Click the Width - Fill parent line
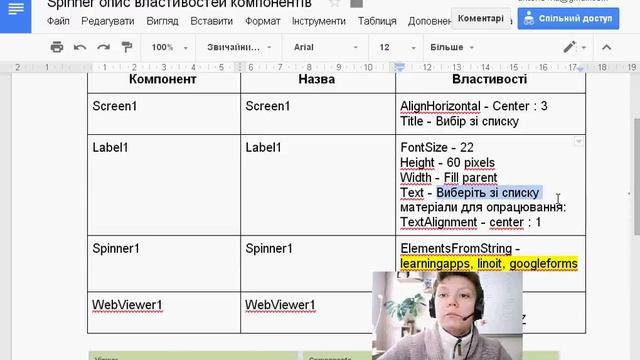 coord(449,178)
